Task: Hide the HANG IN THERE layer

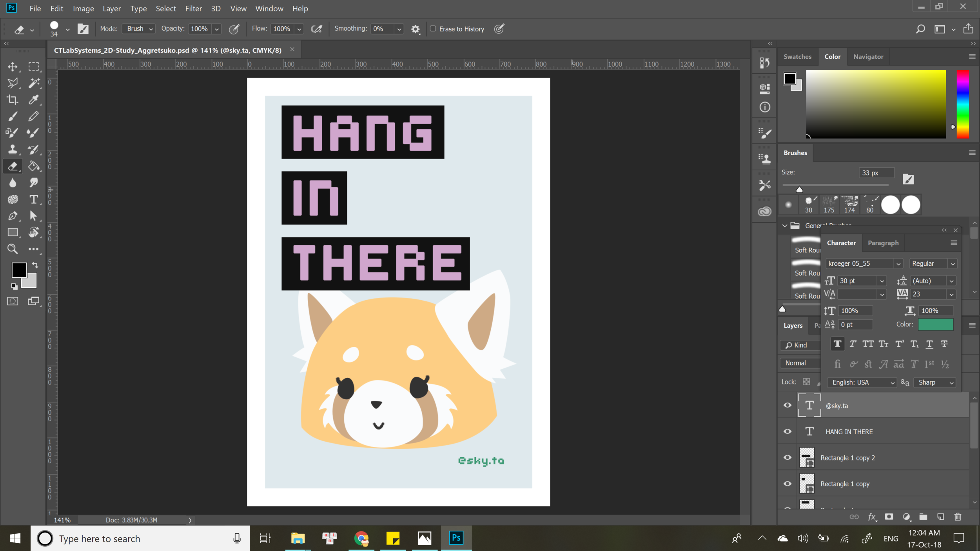Action: 787,431
